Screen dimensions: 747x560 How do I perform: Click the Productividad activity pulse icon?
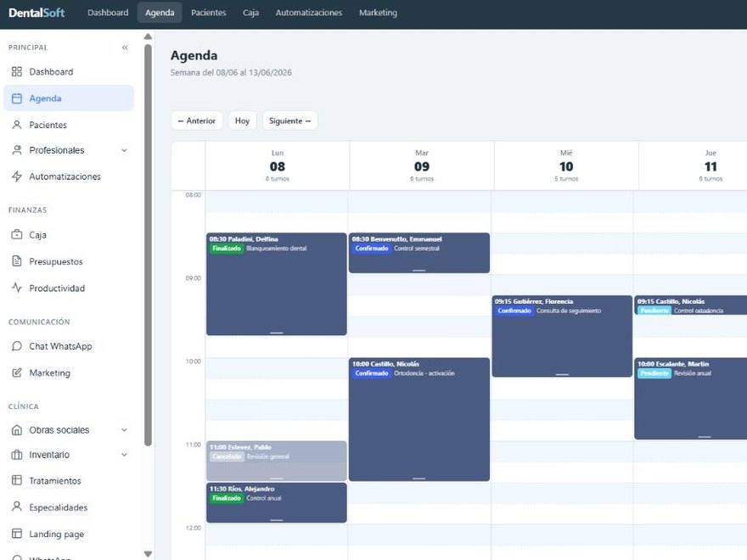17,288
